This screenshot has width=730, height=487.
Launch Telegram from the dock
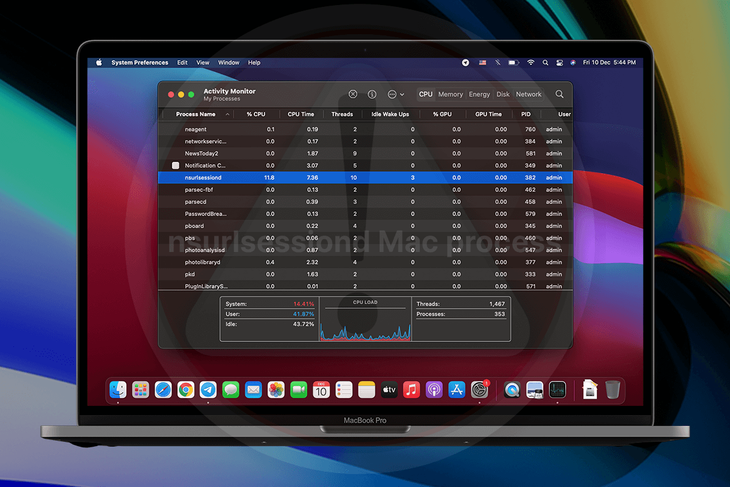tap(208, 389)
